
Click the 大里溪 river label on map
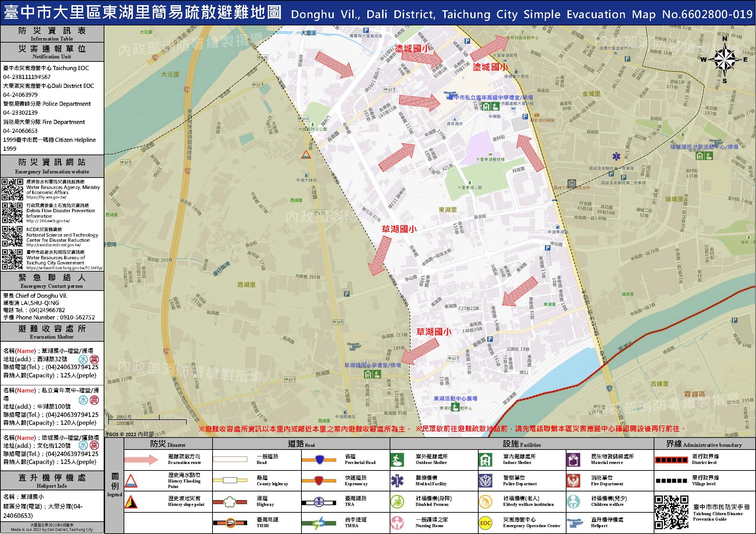[x=308, y=33]
